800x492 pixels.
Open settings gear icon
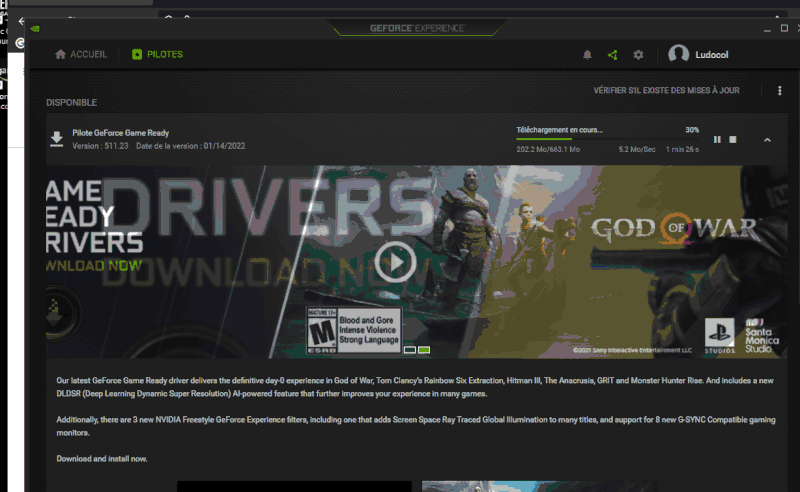pos(638,55)
